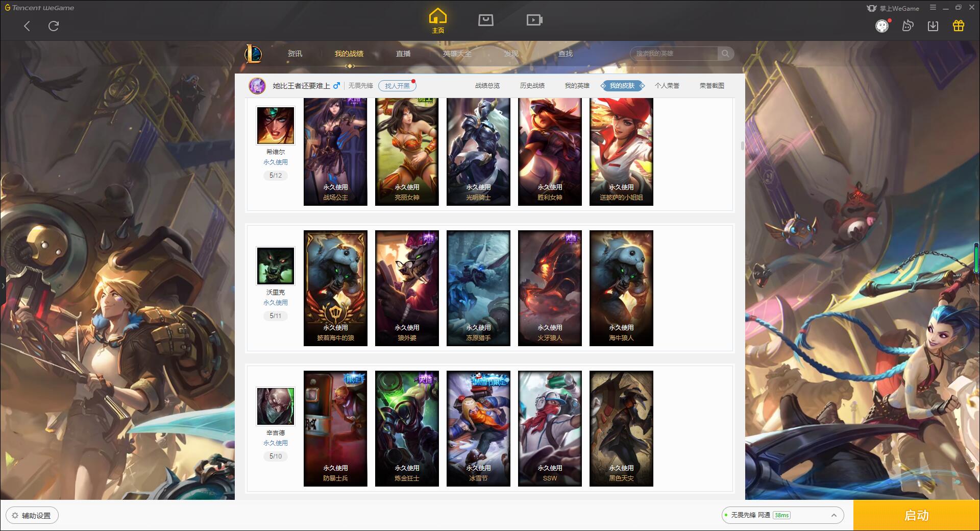Open the 冻原猎手 skin card
This screenshot has width=980, height=531.
[x=478, y=288]
